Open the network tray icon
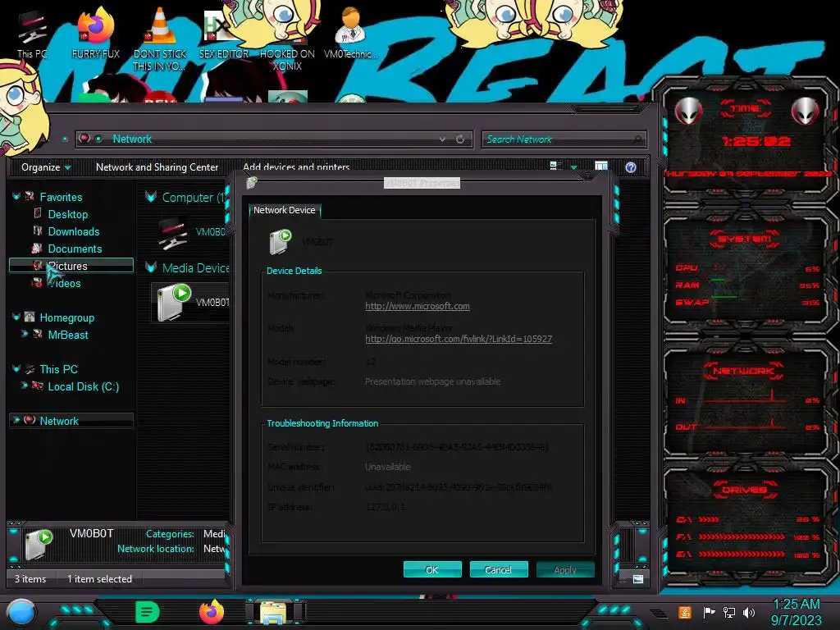The height and width of the screenshot is (630, 840). coord(729,612)
